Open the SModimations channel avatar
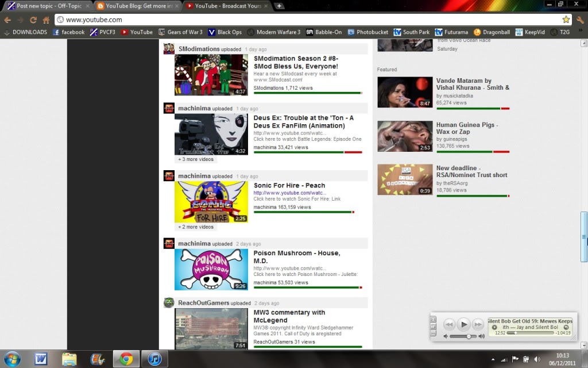The image size is (588, 368). pos(169,48)
